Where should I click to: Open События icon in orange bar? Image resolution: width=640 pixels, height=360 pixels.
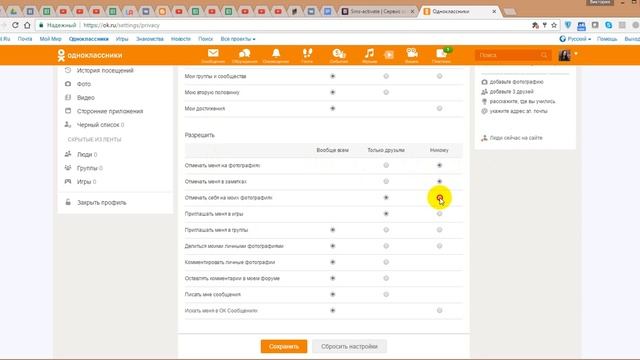click(x=339, y=55)
